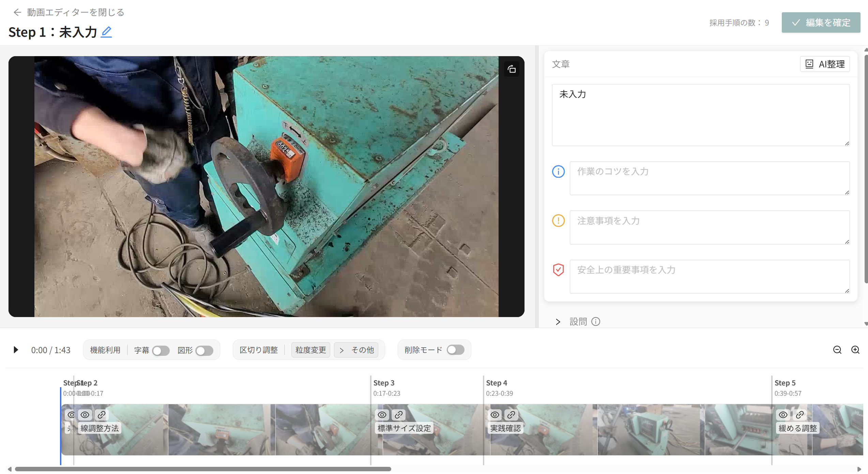Click the back arrow to close the video editor

[x=17, y=13]
